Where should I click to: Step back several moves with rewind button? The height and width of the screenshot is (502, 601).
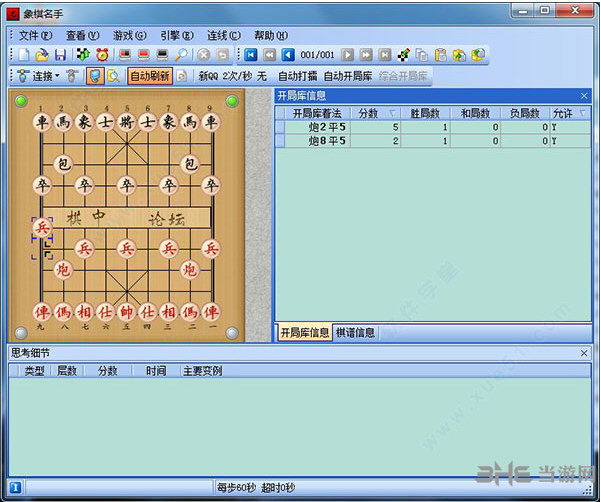coord(269,55)
